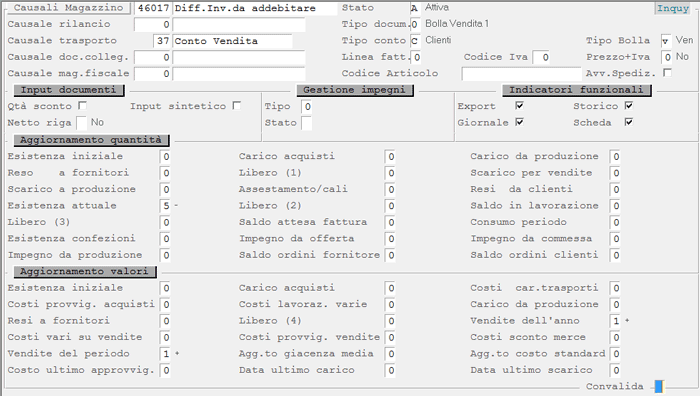Select the Esistenza attuale quantity field

(165, 206)
